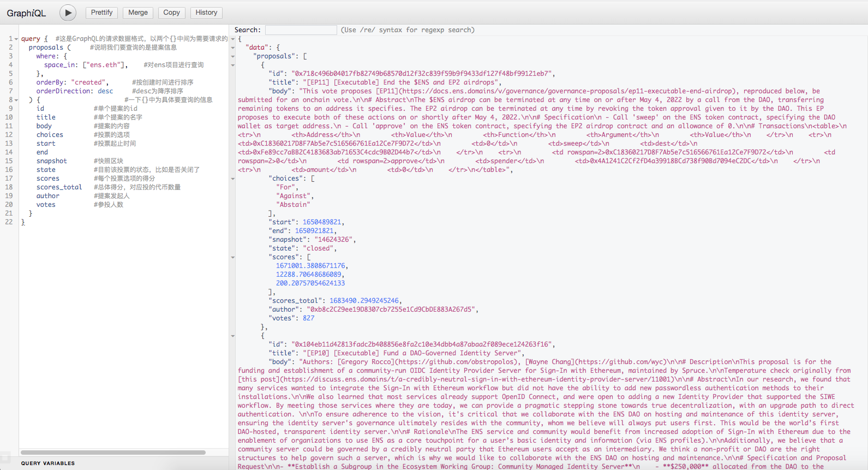Image resolution: width=868 pixels, height=470 pixels.
Task: Collapse the second proposal object fold arrow
Action: tap(233, 336)
